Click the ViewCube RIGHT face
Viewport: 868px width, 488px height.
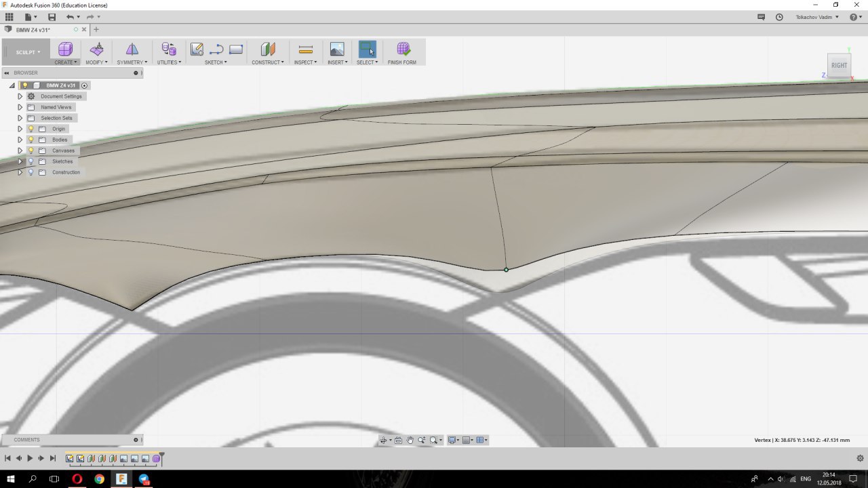(840, 66)
